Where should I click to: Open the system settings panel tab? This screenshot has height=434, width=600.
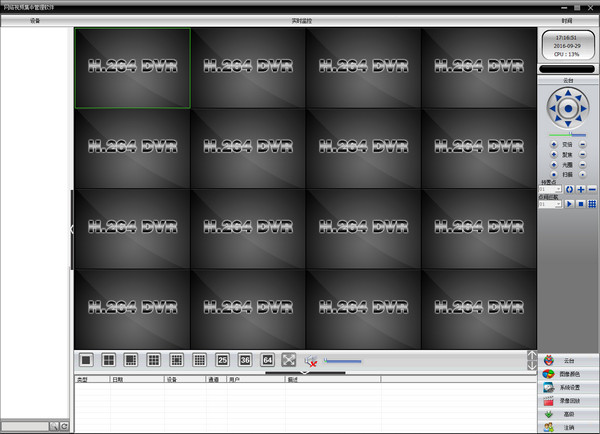(569, 387)
